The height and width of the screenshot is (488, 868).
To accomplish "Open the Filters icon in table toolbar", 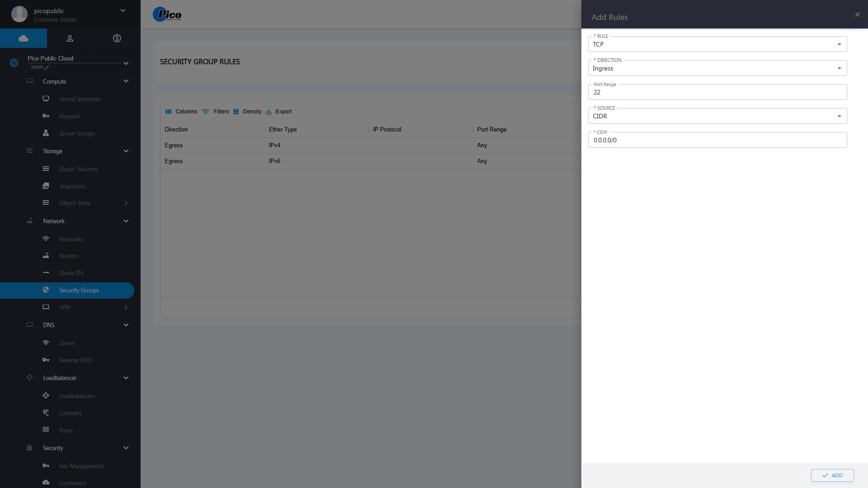I will point(206,112).
